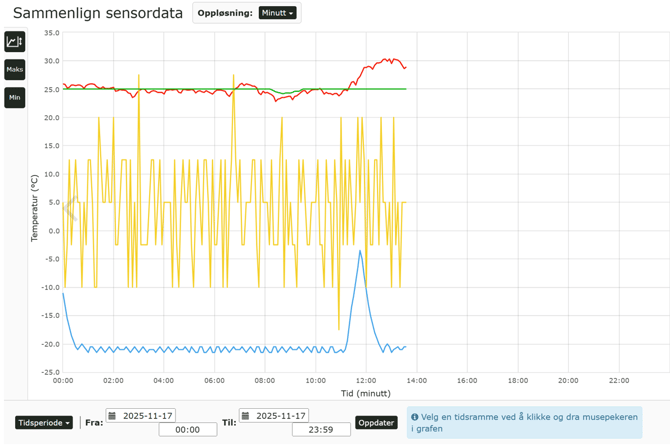Click the Oppdater button

click(376, 423)
